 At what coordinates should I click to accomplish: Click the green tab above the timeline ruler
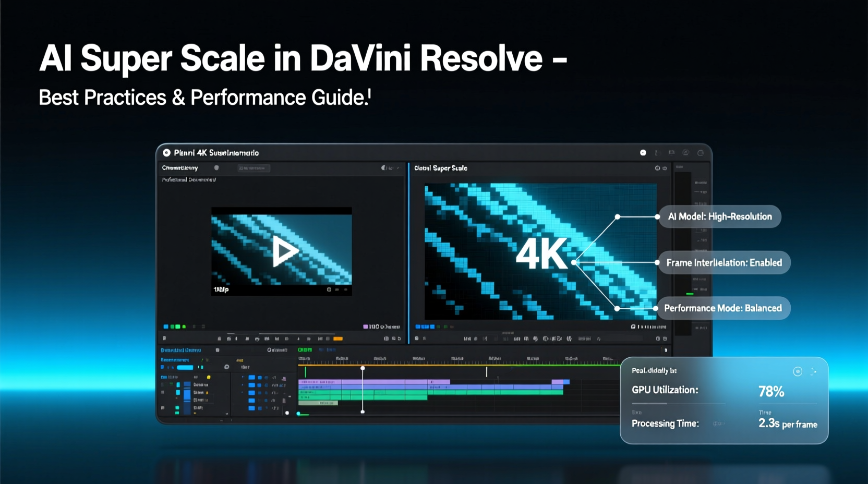[x=305, y=349]
